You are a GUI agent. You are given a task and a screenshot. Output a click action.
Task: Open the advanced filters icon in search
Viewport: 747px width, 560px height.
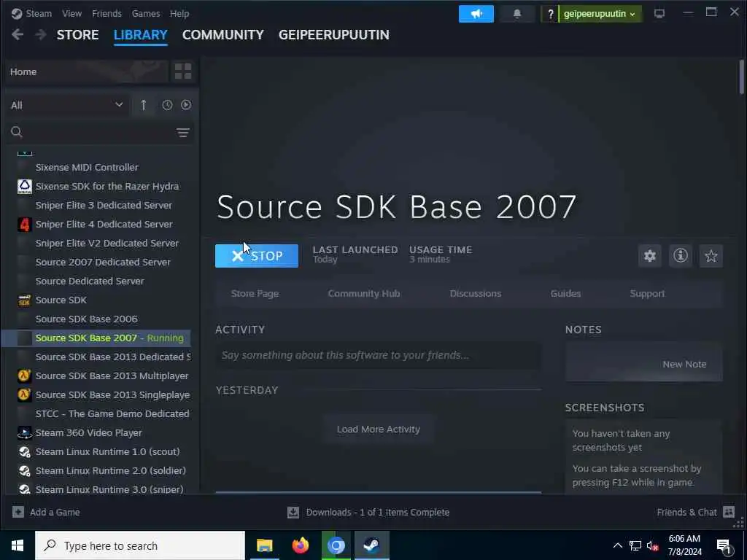coord(183,133)
